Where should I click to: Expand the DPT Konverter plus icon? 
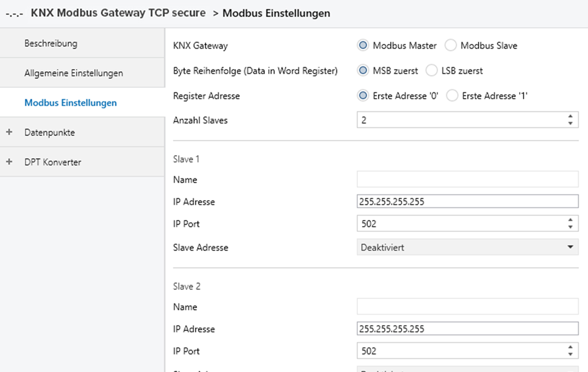(9, 162)
